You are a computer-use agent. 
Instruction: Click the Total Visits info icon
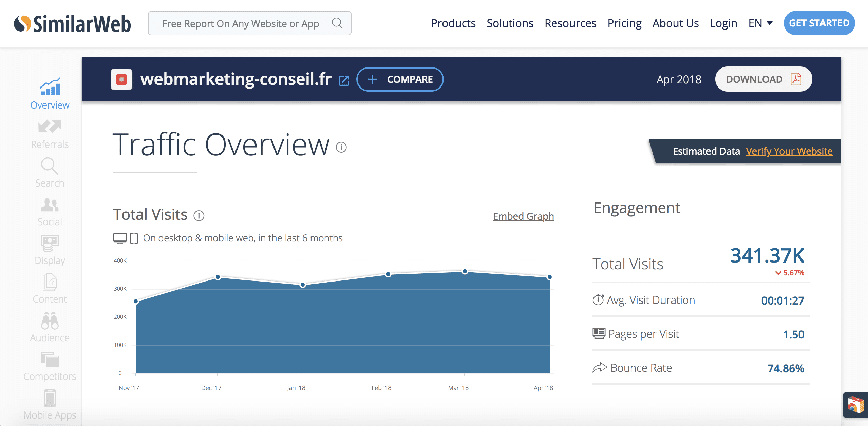199,216
